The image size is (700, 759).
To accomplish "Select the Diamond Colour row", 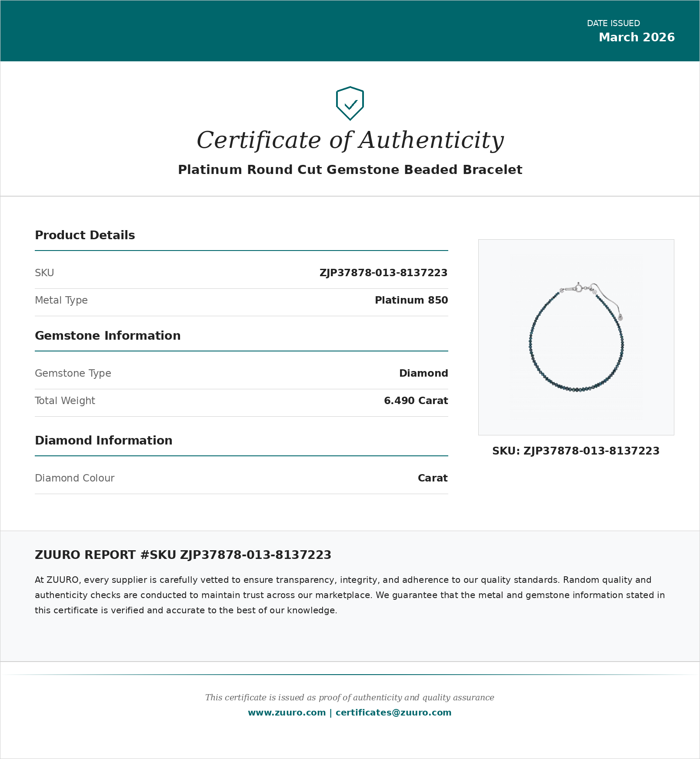I will tap(74, 478).
